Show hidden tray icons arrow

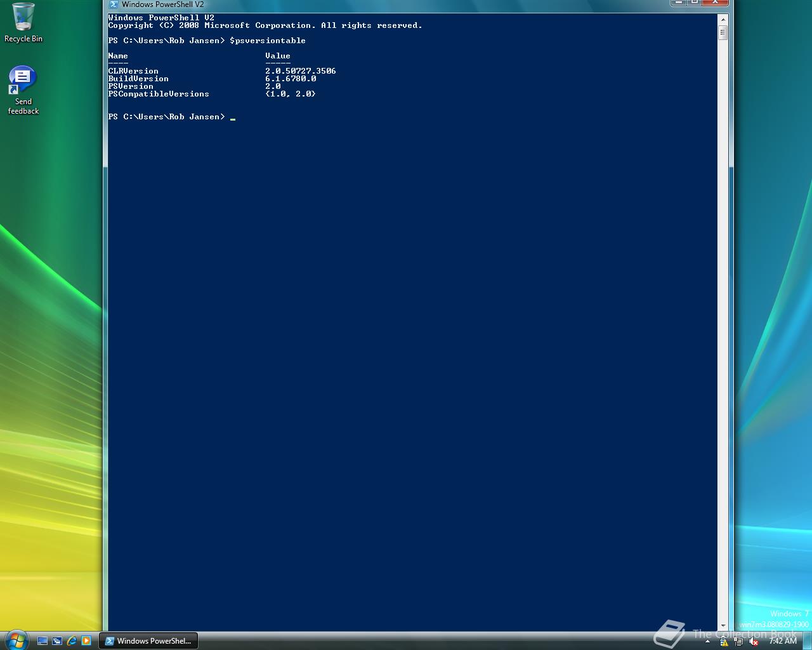pyautogui.click(x=707, y=642)
